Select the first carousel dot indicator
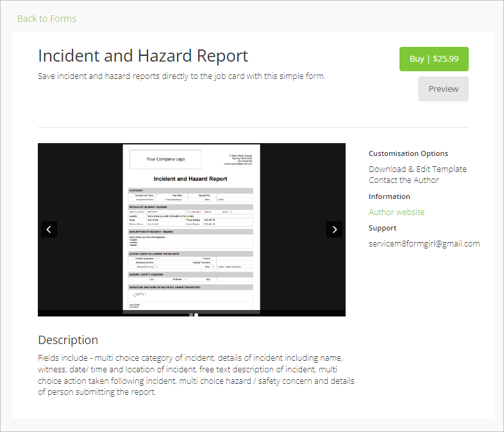This screenshot has height=432, width=504. coord(191,315)
